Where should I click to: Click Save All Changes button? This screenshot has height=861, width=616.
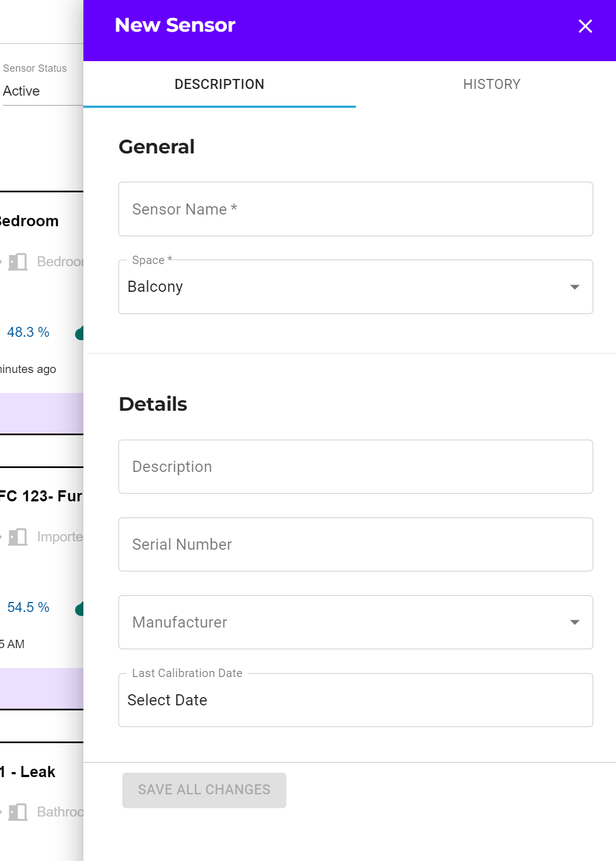204,790
